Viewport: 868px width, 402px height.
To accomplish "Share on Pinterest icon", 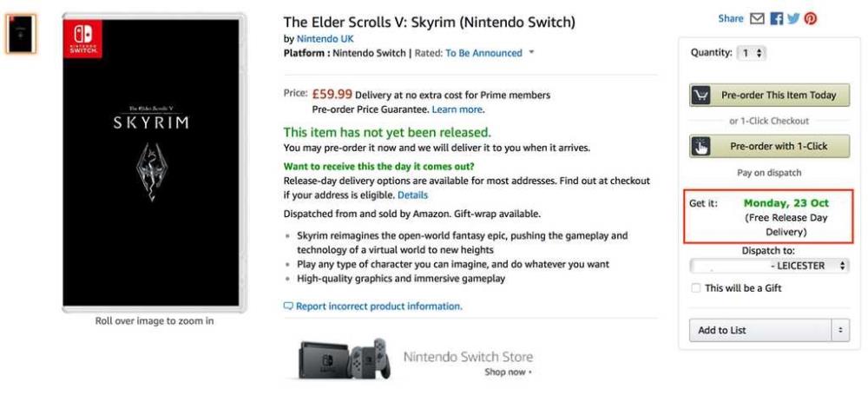I will point(811,19).
